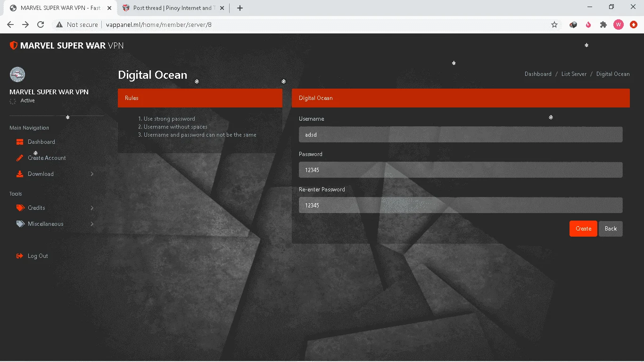The height and width of the screenshot is (362, 644).
Task: Close the Post thread tab
Action: 222,8
